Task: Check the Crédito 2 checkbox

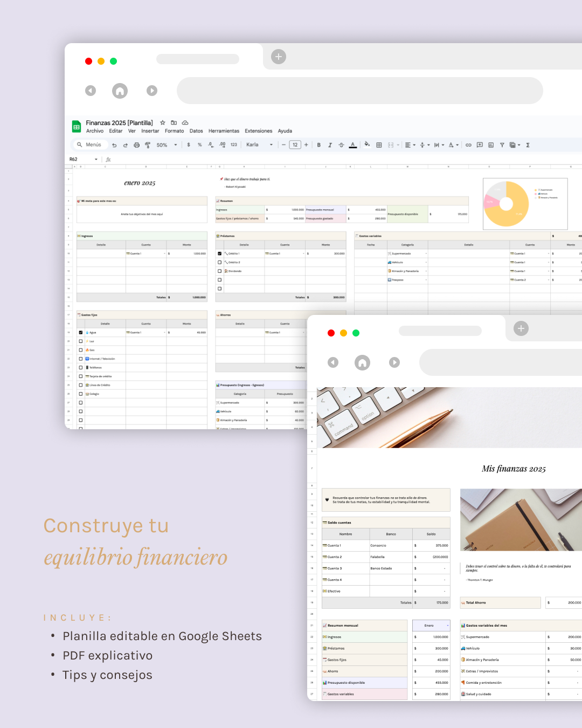Action: tap(219, 262)
